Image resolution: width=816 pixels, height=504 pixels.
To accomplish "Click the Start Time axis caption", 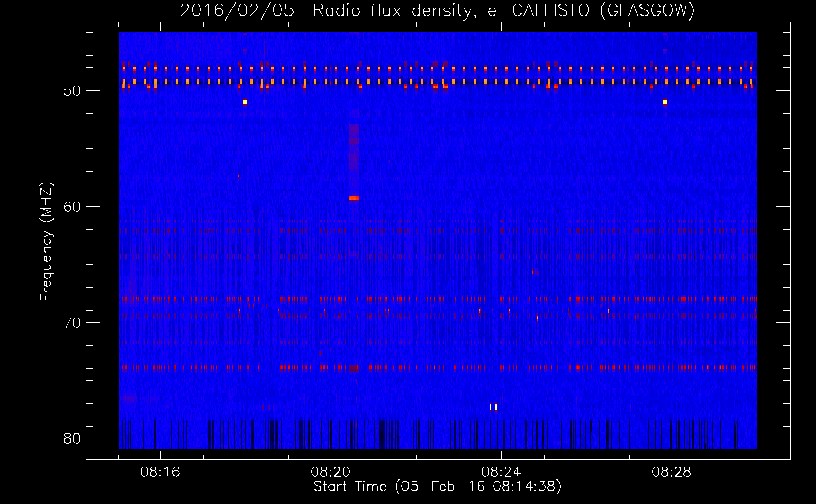I will coord(437,487).
